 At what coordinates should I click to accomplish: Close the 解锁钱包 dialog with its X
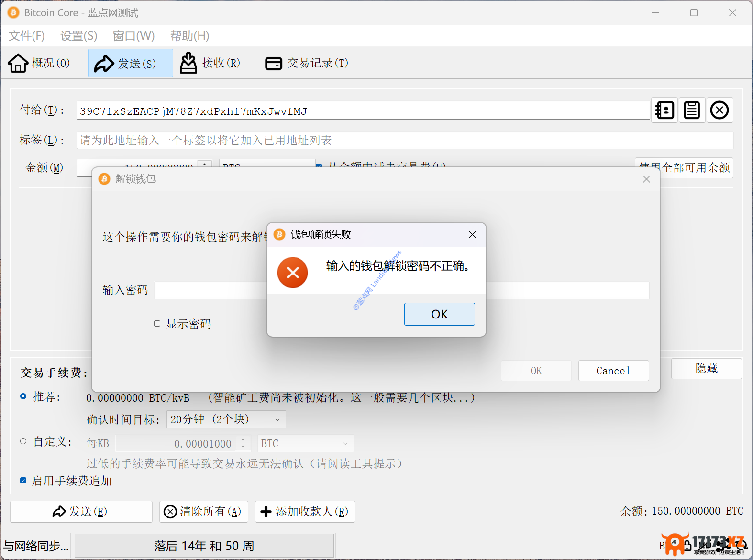[x=646, y=179]
